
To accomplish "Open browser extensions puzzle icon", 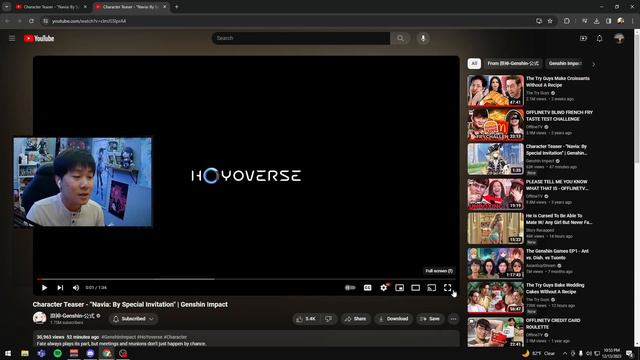I will click(x=567, y=21).
